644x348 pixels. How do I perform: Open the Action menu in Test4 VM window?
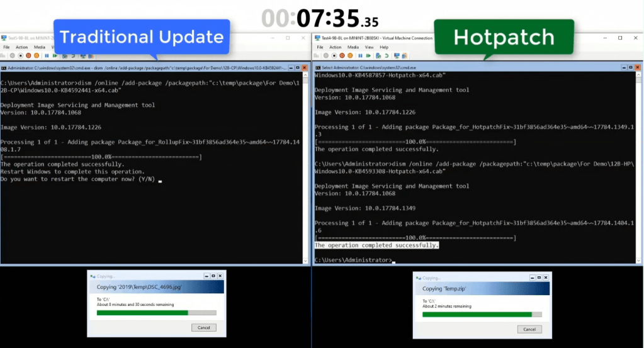pyautogui.click(x=336, y=47)
